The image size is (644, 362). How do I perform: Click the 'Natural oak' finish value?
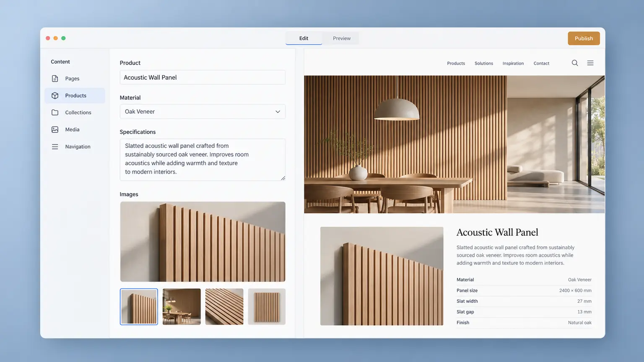579,323
